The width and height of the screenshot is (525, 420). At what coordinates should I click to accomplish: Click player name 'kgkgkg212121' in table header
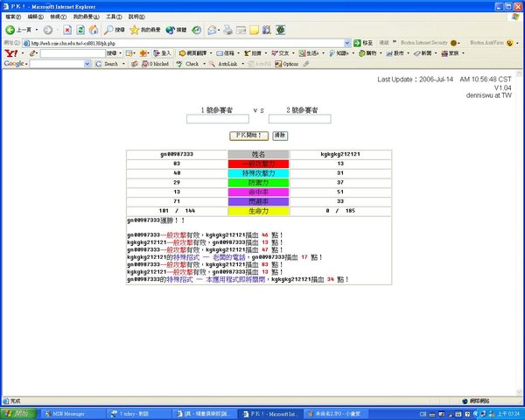[340, 154]
